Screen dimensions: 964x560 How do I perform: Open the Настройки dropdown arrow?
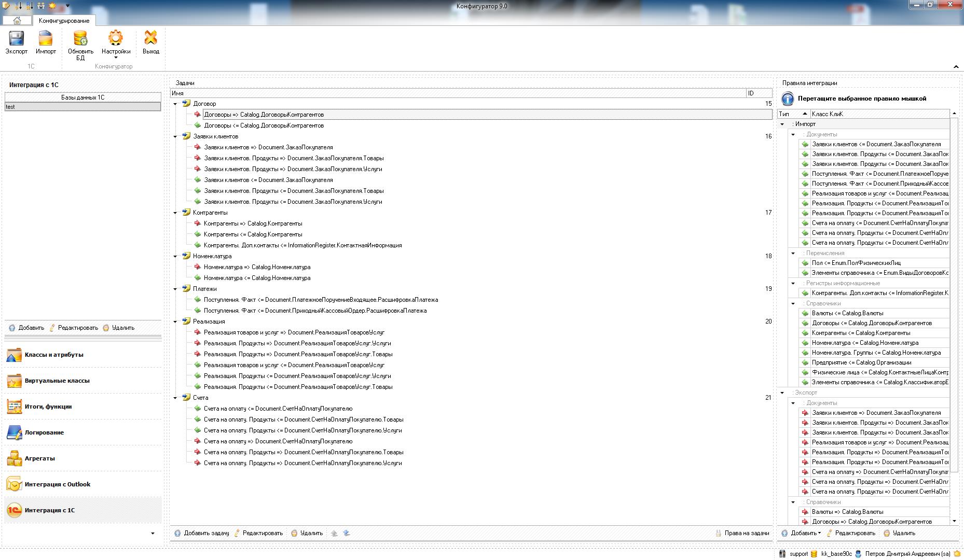(x=116, y=58)
